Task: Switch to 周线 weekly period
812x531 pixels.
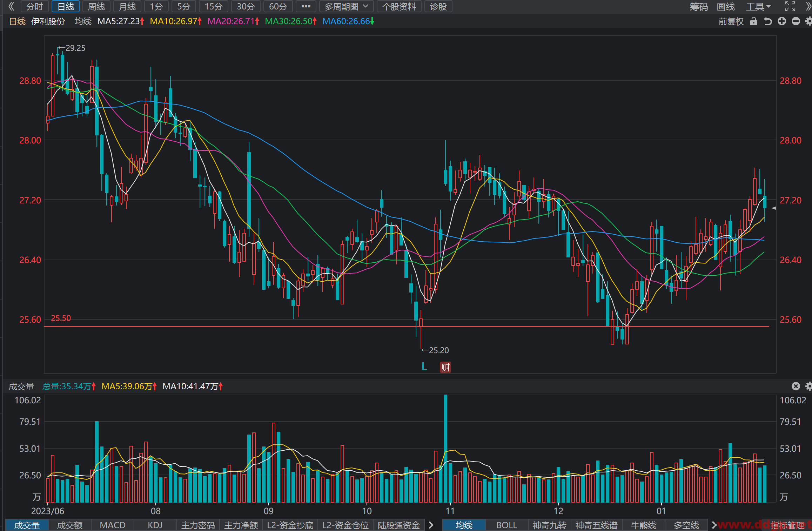Action: click(x=96, y=6)
